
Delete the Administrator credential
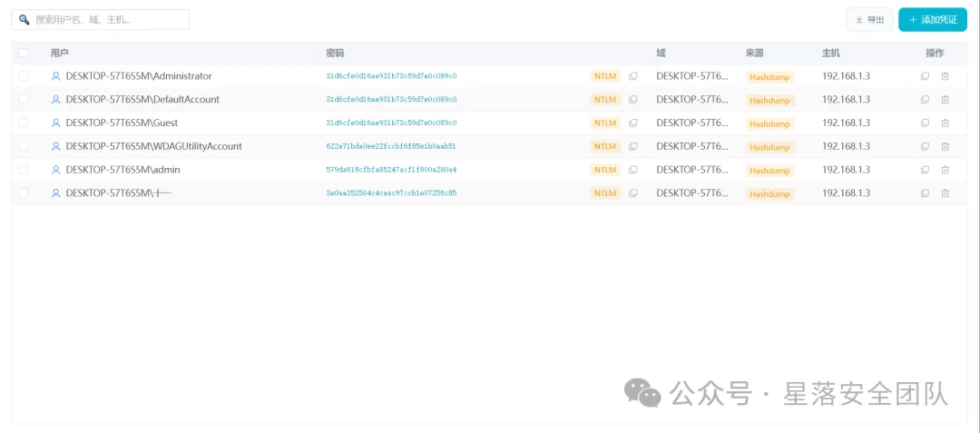(x=945, y=76)
